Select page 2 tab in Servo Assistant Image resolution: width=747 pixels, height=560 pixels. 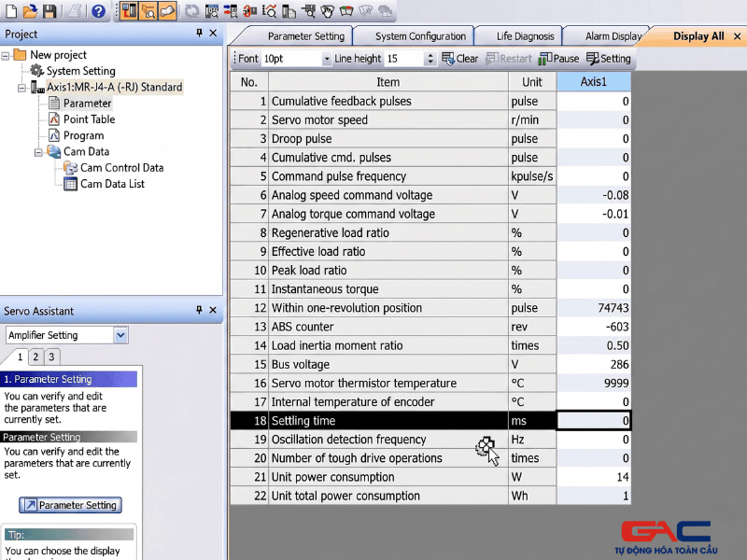click(35, 357)
